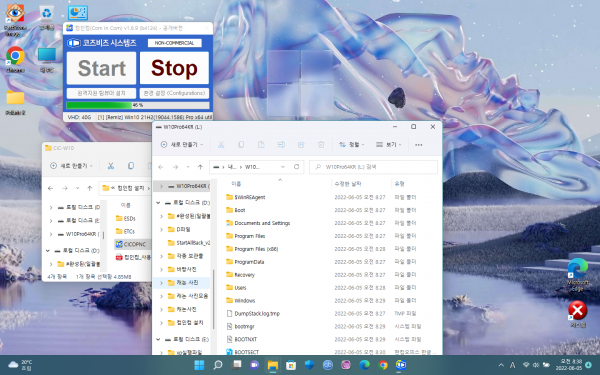Open the Sort dropdown in explorer toolbar
Image resolution: width=600 pixels, height=375 pixels.
tap(351, 145)
